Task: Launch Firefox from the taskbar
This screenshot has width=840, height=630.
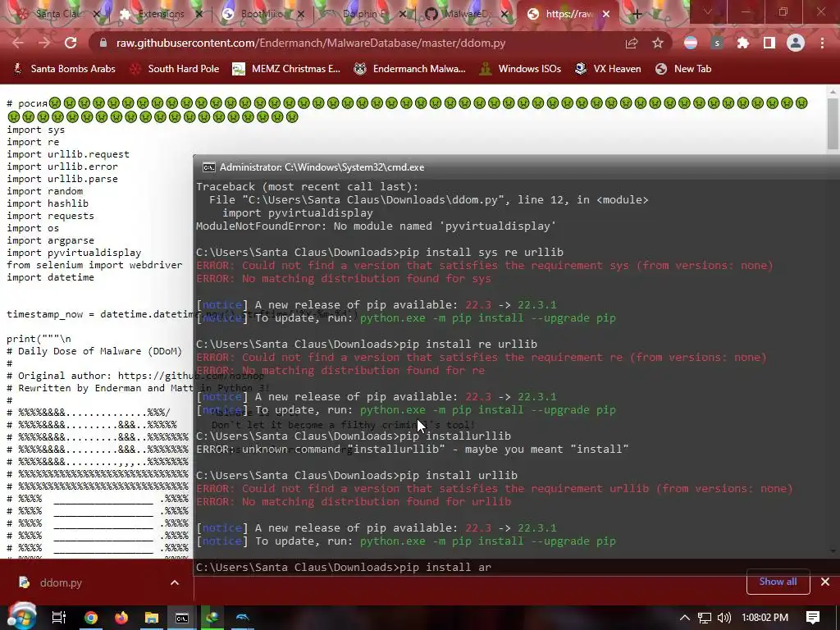Action: click(x=121, y=618)
